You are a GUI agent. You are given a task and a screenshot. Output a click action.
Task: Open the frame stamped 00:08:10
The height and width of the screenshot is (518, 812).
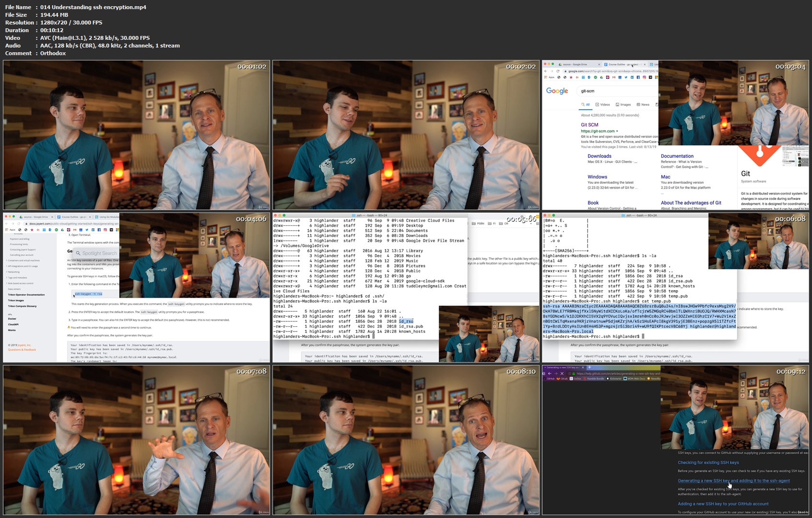[406, 440]
